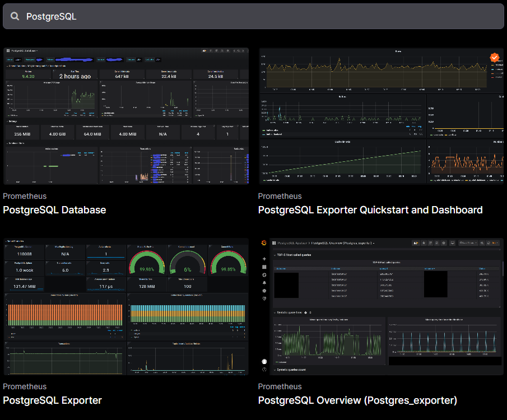Open the compass Explore icon in Overview preview
The height and width of the screenshot is (420, 507).
[264, 275]
